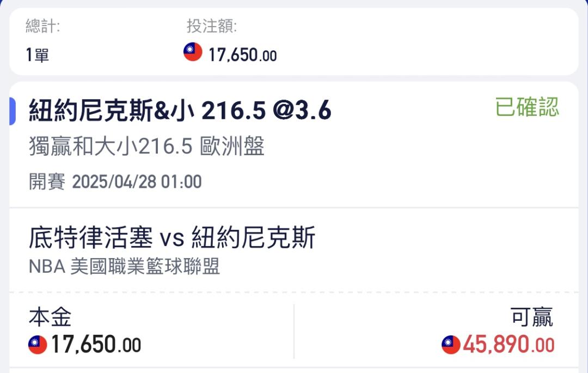This screenshot has height=373, width=588.
Task: Open the 底特律活塞 vs 紐約尼克斯 match
Action: (171, 237)
